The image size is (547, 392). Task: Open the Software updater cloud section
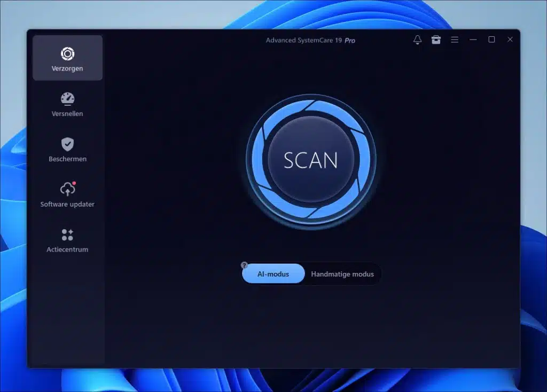coord(67,195)
